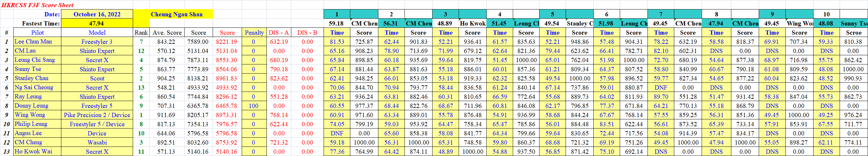Click Angus Lee's DNF time in round 1
The image size is (868, 156).
[x=337, y=133]
